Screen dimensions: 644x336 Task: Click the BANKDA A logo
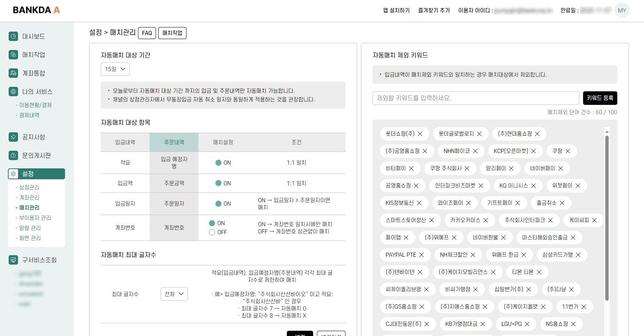tap(36, 10)
